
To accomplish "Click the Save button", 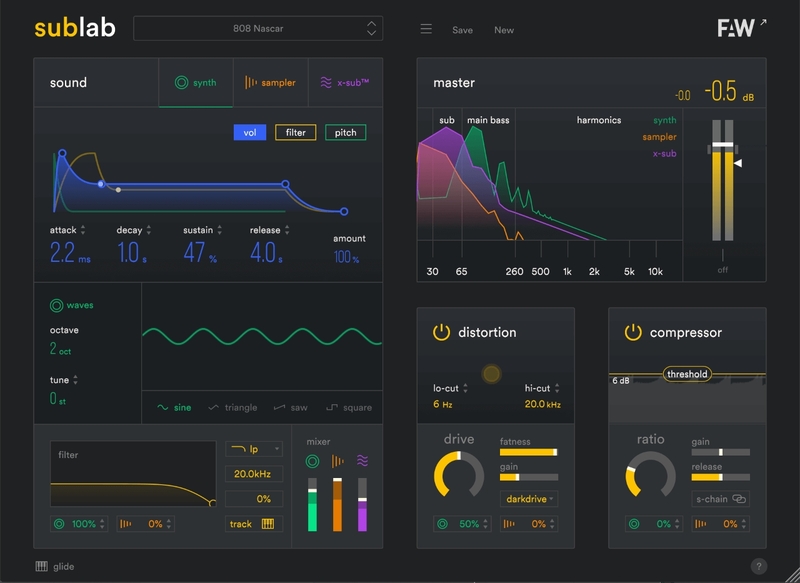I will point(462,30).
